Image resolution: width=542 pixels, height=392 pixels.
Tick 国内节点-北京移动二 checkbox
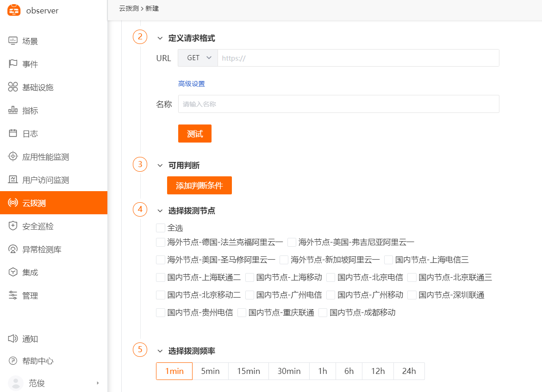point(161,295)
